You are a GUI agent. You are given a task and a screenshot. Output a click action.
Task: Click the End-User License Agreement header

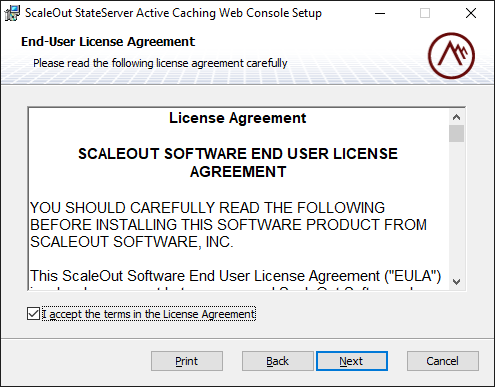tap(108, 42)
